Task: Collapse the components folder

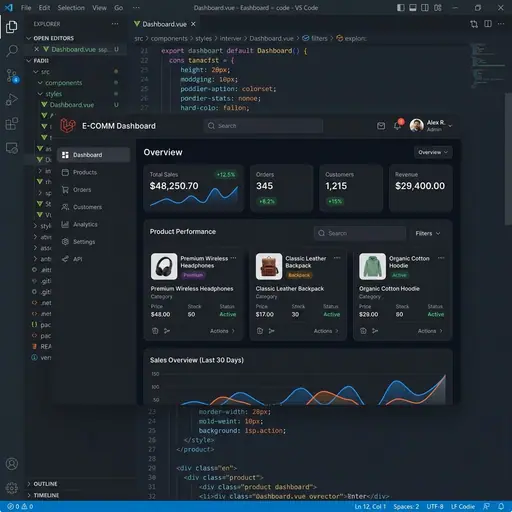Action: point(40,83)
